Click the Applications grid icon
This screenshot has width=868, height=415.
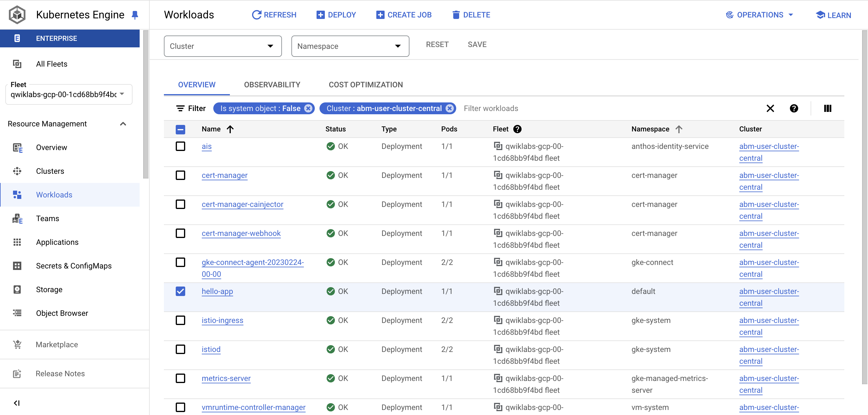point(17,242)
